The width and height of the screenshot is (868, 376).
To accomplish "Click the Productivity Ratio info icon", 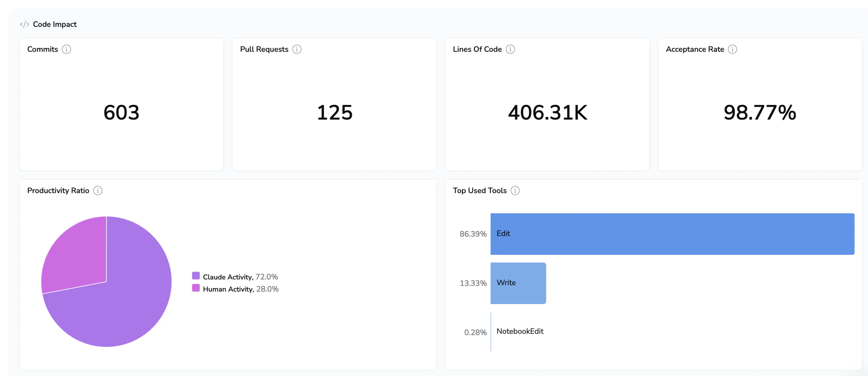I will (x=98, y=190).
